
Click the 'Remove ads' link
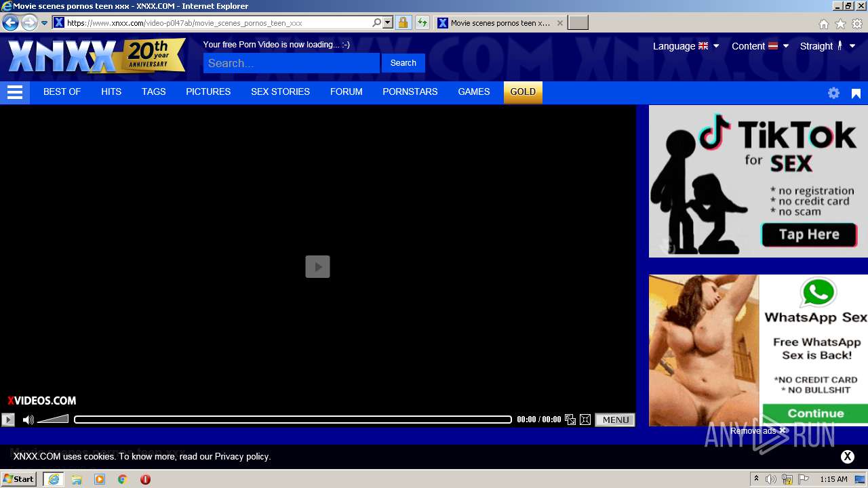[x=758, y=431]
